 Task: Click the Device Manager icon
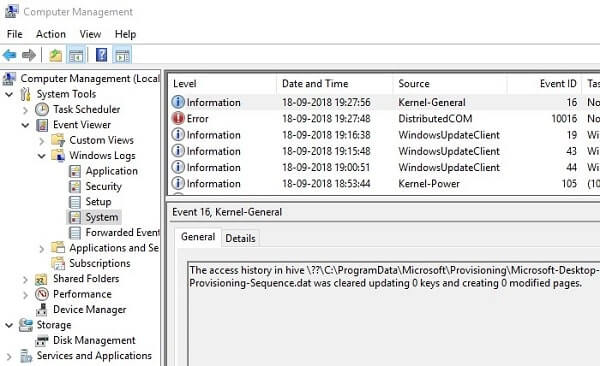(42, 309)
